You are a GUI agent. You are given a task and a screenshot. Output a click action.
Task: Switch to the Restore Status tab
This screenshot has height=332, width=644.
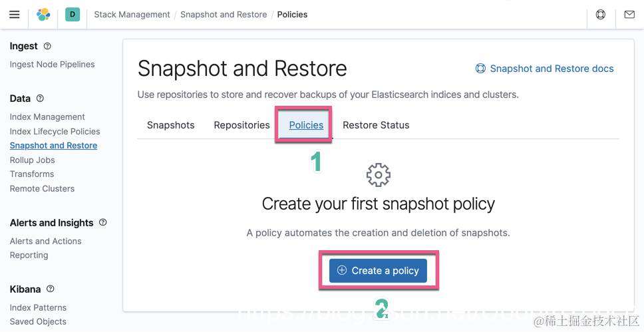tap(376, 125)
